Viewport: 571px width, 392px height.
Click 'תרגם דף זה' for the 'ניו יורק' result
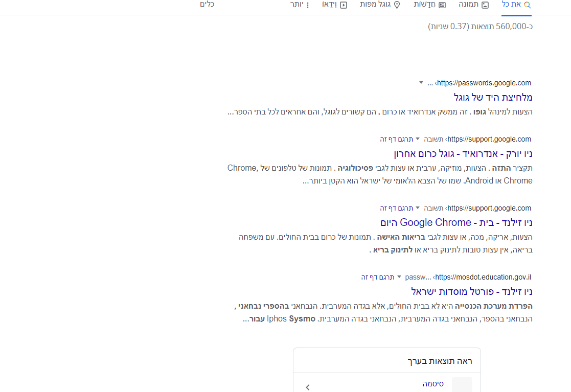tap(397, 139)
